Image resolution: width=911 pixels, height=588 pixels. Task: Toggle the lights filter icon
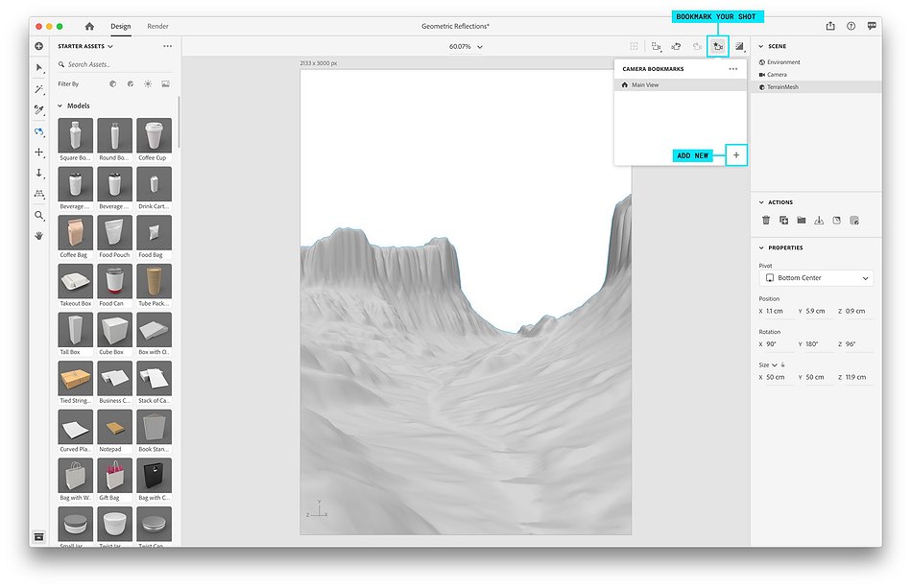[148, 84]
